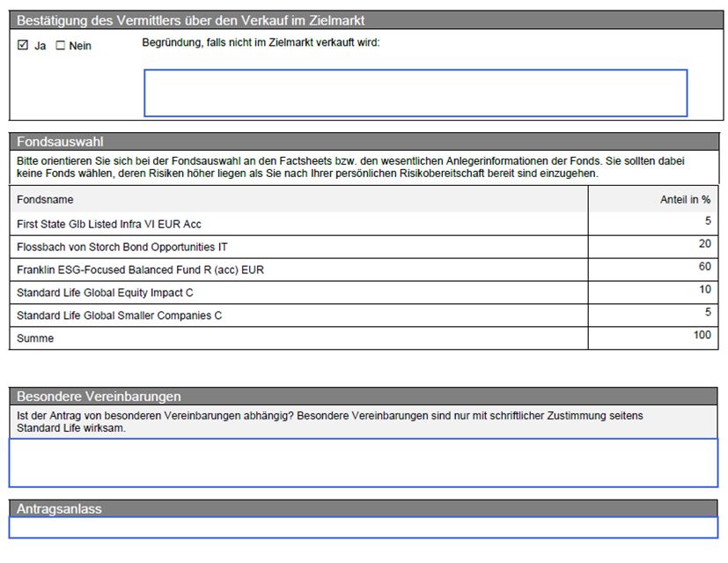
Task: Click the Besondere Vereinbarungen text box
Action: click(364, 463)
